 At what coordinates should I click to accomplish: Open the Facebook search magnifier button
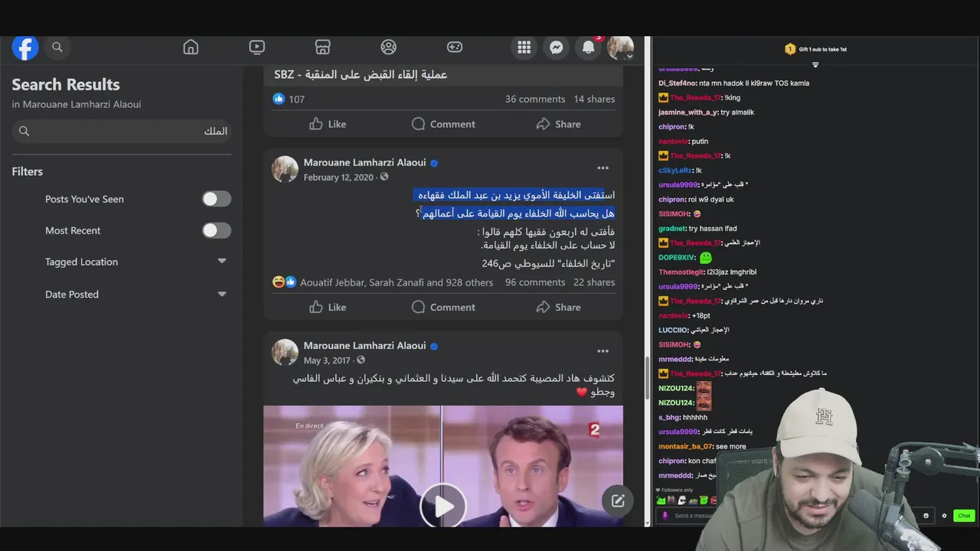[x=57, y=47]
